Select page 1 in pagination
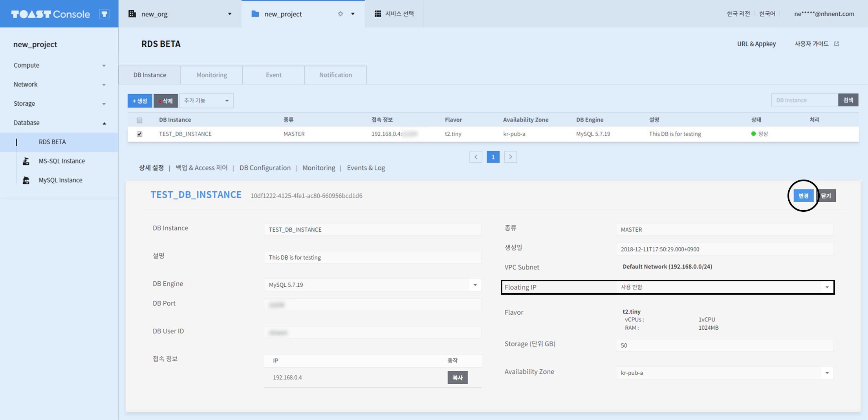 (x=493, y=157)
